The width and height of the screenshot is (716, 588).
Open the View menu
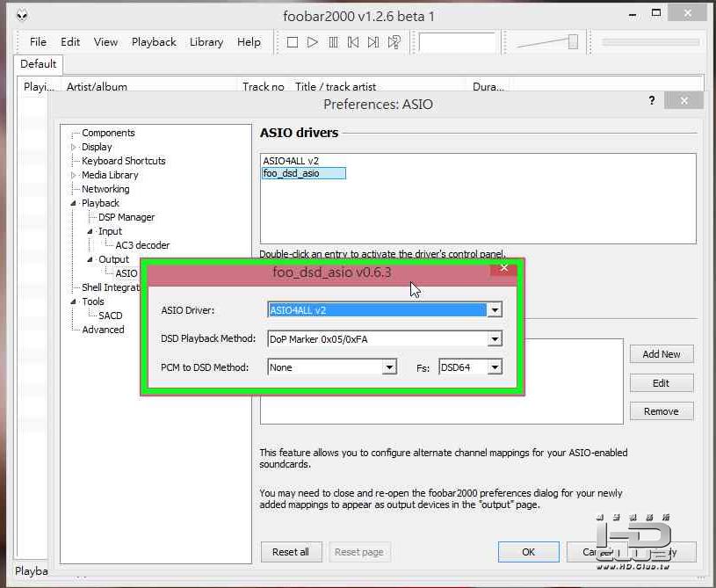tap(106, 42)
